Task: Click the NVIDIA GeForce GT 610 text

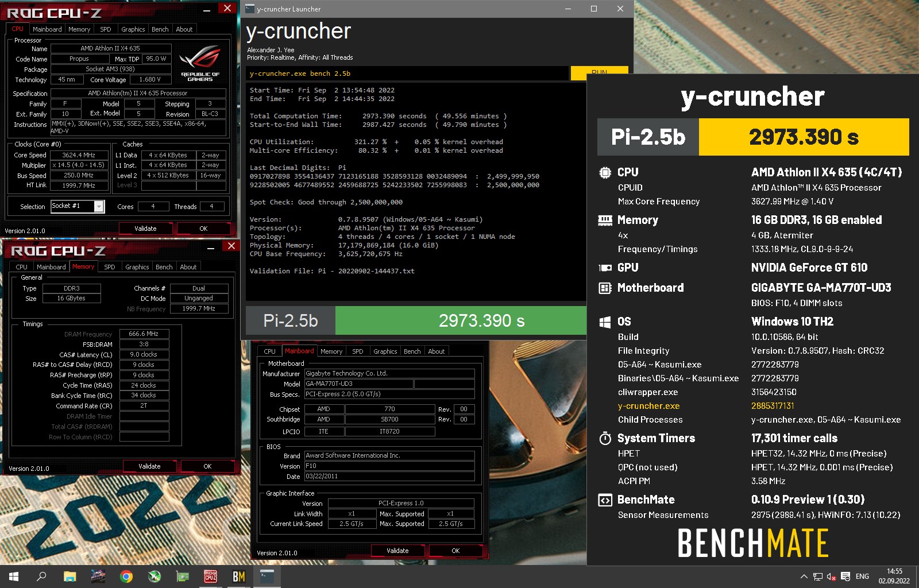Action: click(809, 268)
